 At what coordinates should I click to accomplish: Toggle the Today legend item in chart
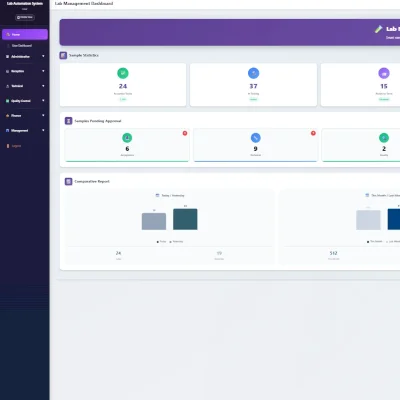(161, 242)
